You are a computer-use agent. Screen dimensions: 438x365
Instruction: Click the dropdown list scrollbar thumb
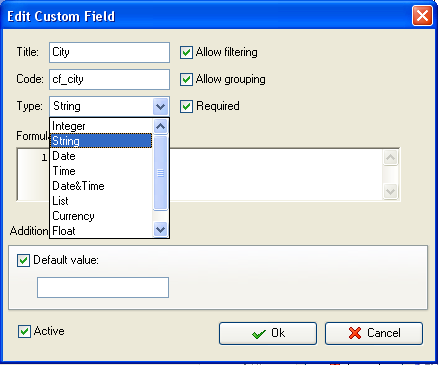pos(161,173)
